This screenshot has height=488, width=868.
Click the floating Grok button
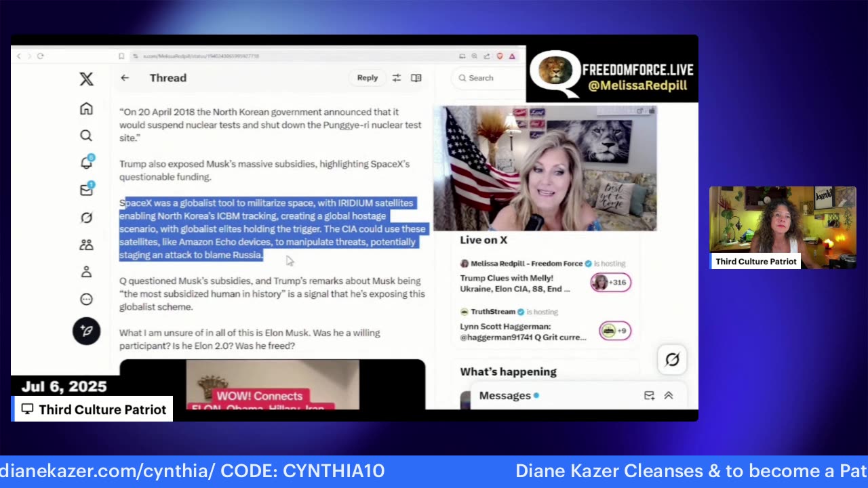[672, 360]
